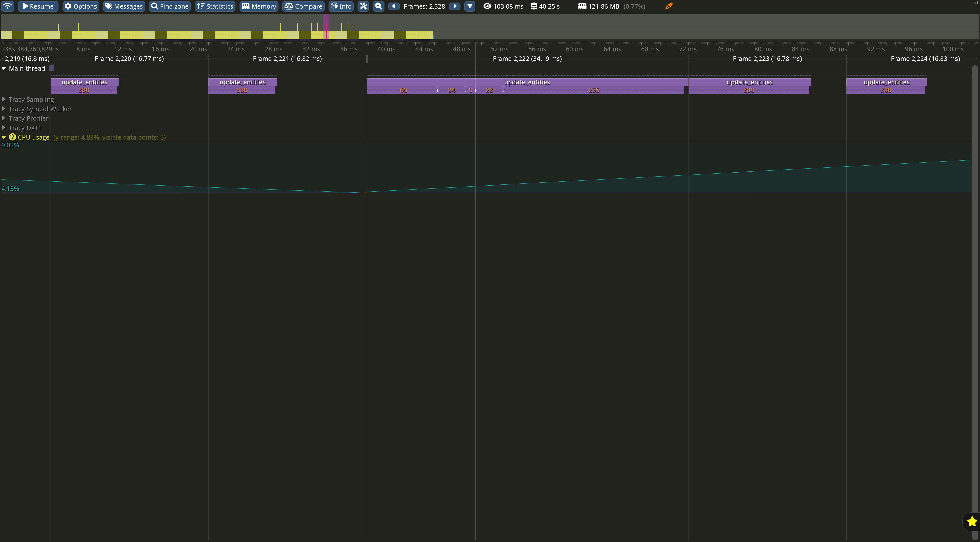
Task: Click the orange eyedropper icon
Action: click(669, 6)
